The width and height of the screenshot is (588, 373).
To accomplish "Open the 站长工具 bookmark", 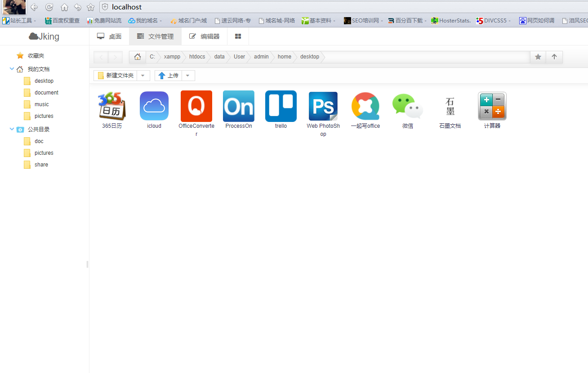I will tap(19, 21).
